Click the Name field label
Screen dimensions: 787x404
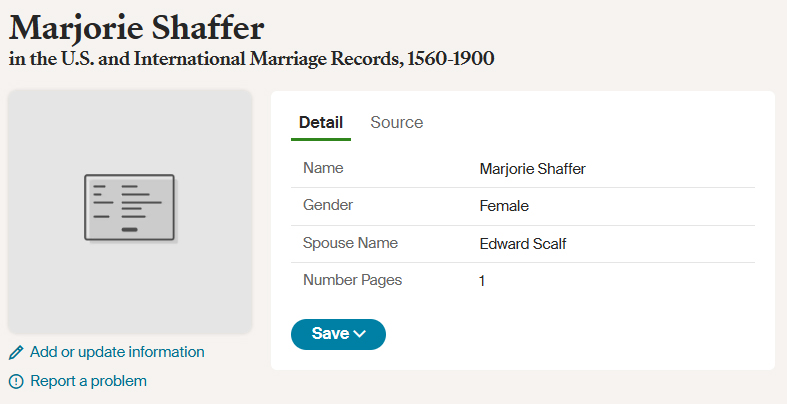[323, 168]
